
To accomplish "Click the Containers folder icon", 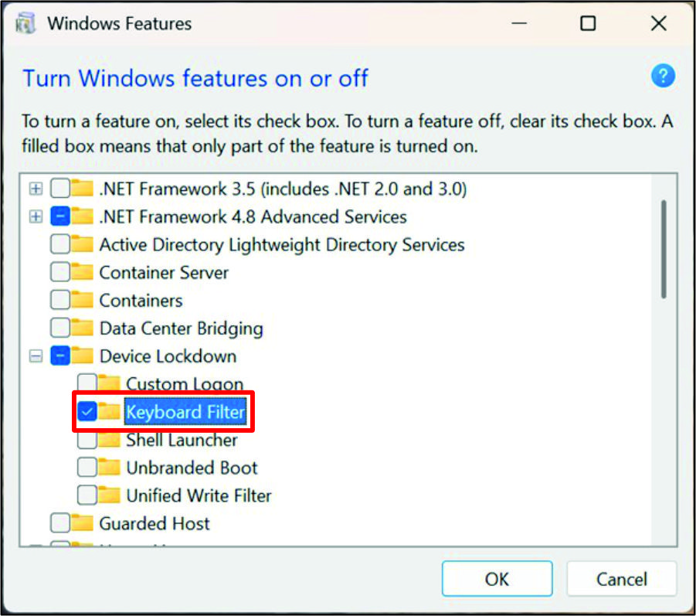I will click(82, 300).
